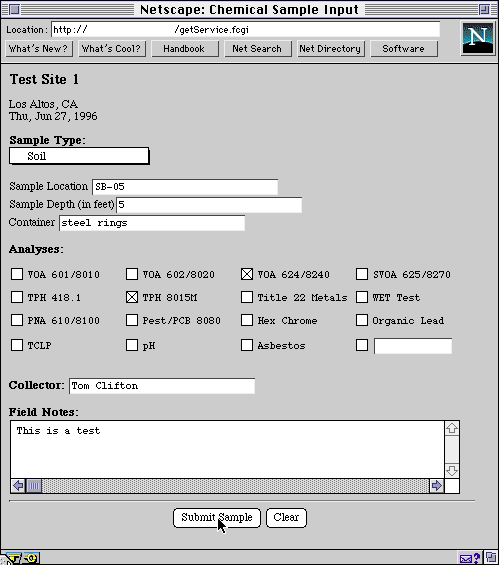Click the date Thu, Jun 27, 1996
Screen dimensions: 499x565
click(53, 116)
